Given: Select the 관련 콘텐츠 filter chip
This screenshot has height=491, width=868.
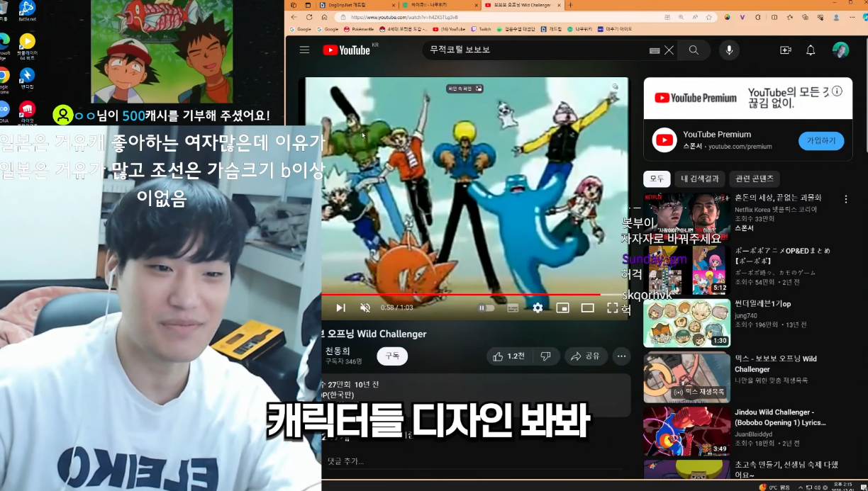Looking at the screenshot, I should coord(755,179).
